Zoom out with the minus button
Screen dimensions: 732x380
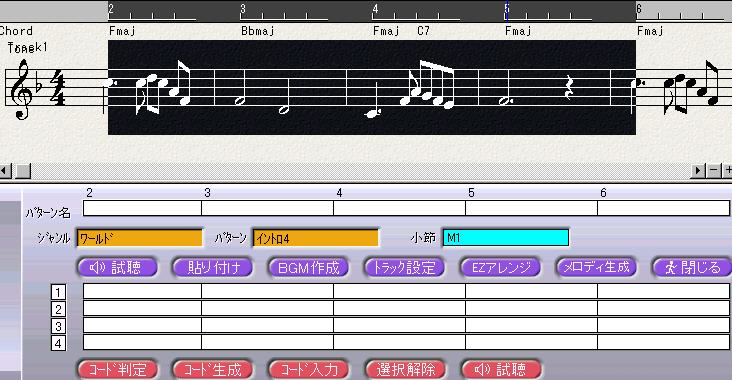[714, 170]
